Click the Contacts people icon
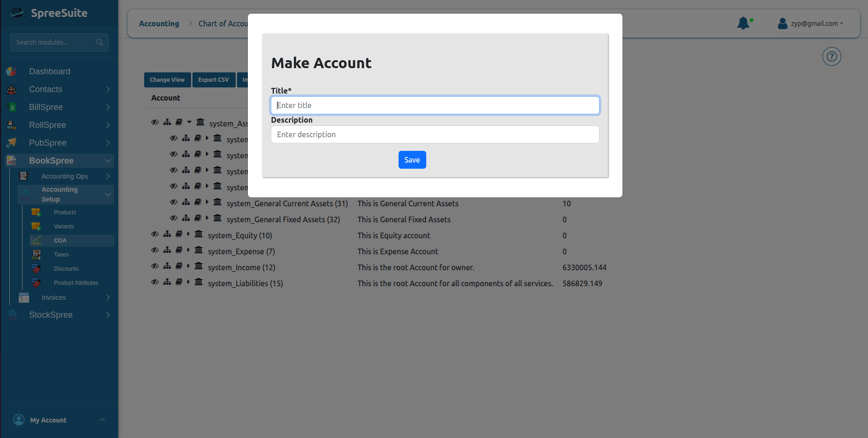Viewport: 868px width, 438px height. pos(12,89)
